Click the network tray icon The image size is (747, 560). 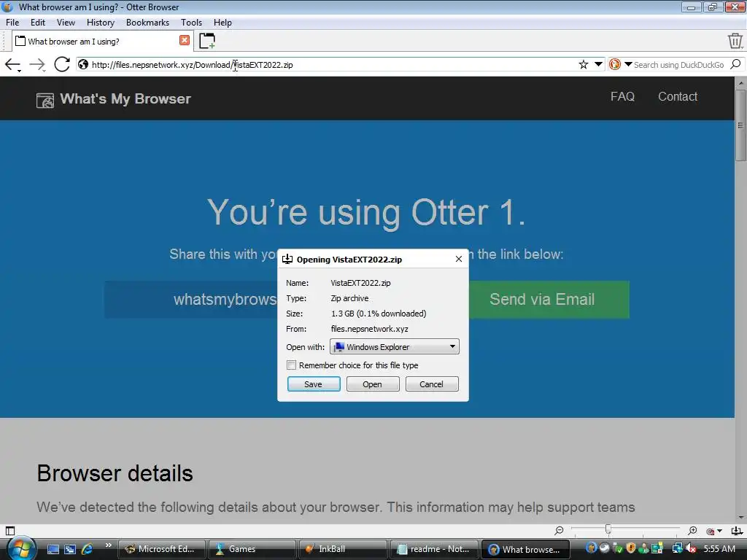click(677, 548)
